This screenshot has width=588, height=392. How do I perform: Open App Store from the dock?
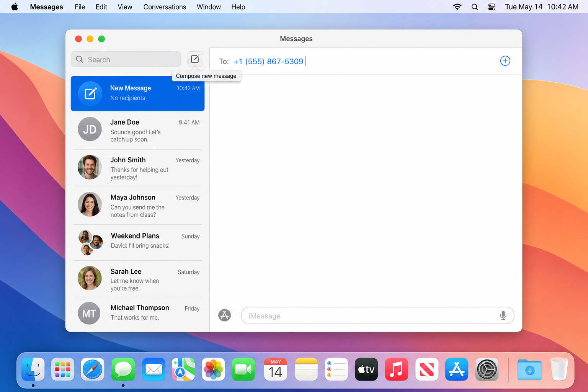pos(457,369)
